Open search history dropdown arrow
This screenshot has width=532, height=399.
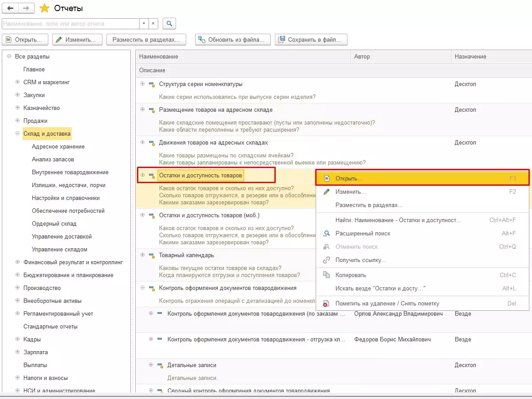(x=144, y=23)
